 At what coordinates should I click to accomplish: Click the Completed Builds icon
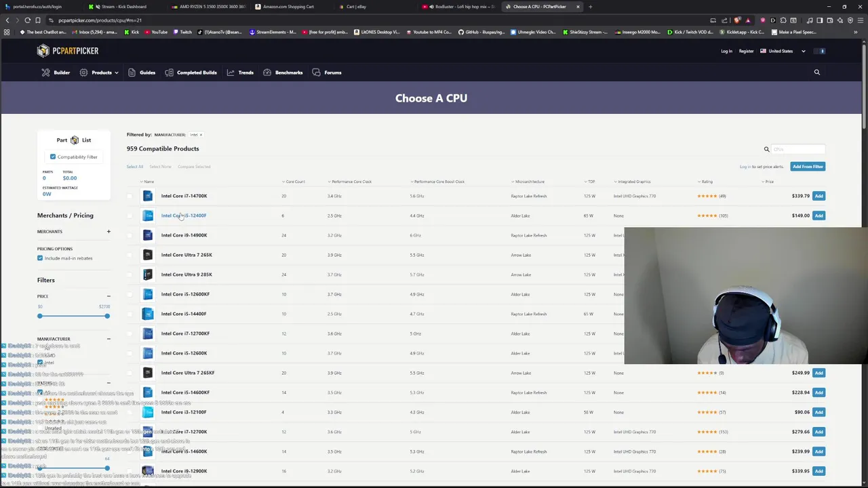pyautogui.click(x=169, y=73)
